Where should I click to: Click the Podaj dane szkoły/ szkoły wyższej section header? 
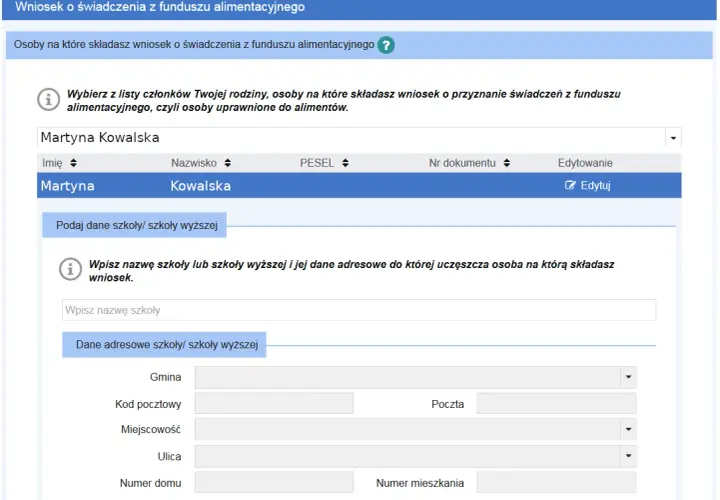coord(135,225)
